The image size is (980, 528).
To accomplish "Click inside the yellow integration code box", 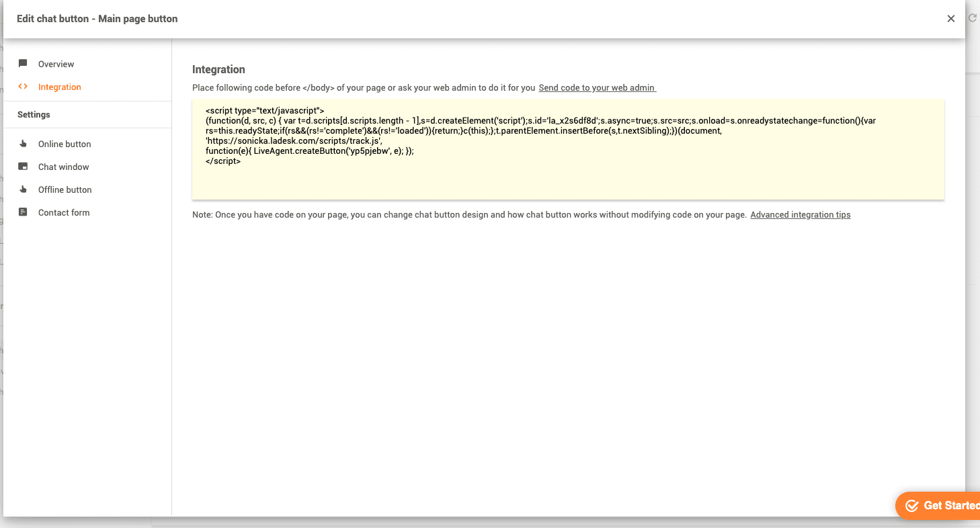I will coord(568,149).
